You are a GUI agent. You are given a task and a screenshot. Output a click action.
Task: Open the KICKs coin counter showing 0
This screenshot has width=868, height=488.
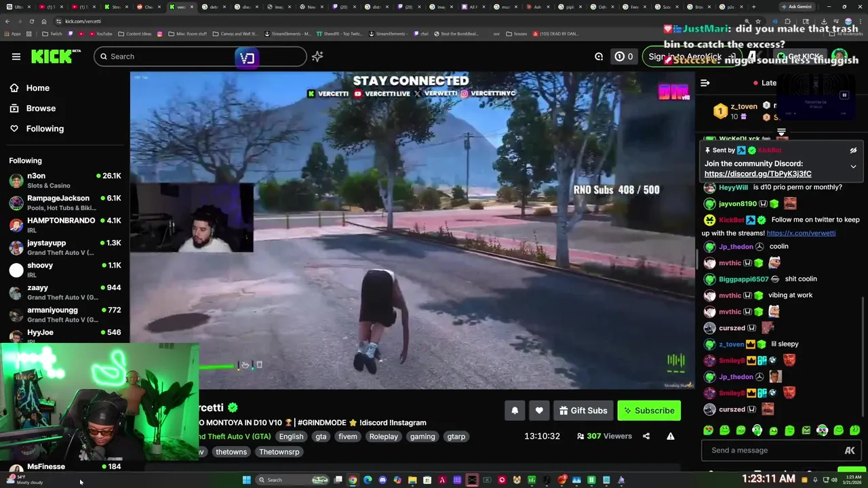pyautogui.click(x=624, y=57)
